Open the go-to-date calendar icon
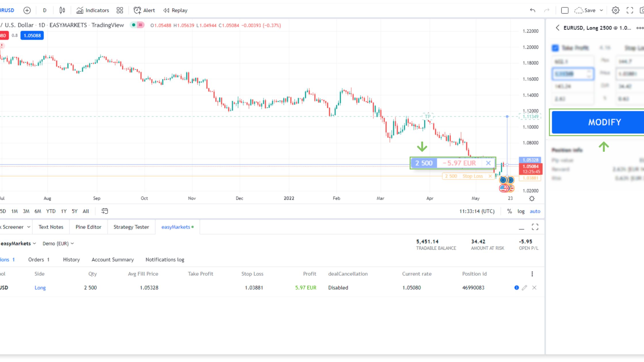The width and height of the screenshot is (644, 362). point(105,211)
